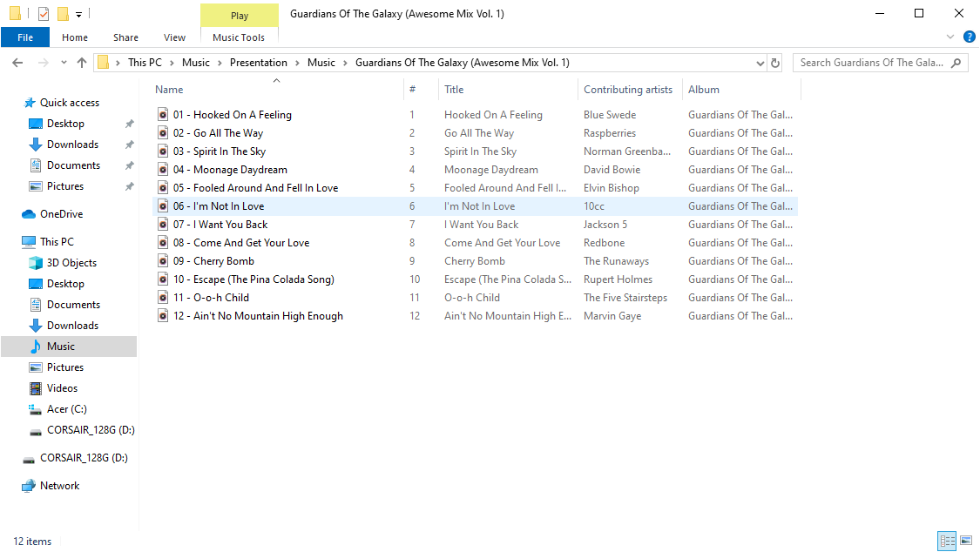980x552 pixels.
Task: Select the file 04 - Moonage Daydream
Action: pyautogui.click(x=230, y=169)
